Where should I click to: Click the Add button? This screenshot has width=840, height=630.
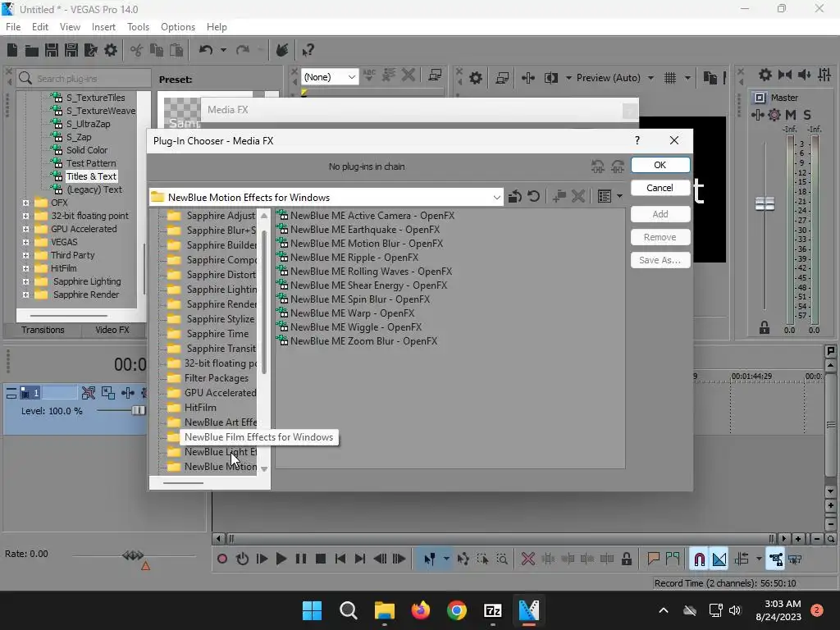pyautogui.click(x=660, y=214)
